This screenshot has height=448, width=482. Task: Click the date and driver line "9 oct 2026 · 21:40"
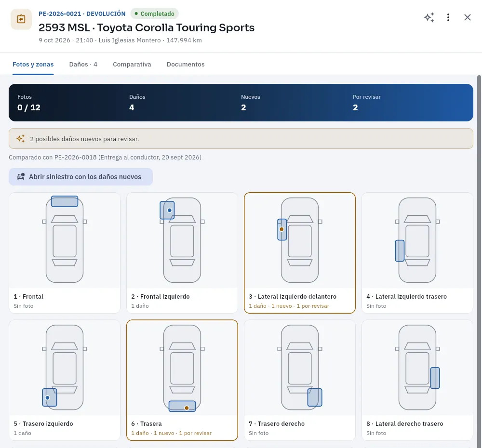(x=120, y=40)
